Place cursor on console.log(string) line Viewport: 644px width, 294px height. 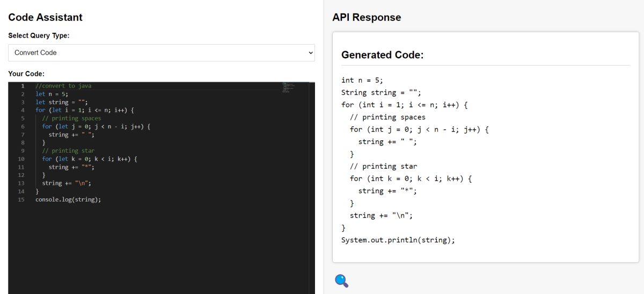tap(68, 199)
